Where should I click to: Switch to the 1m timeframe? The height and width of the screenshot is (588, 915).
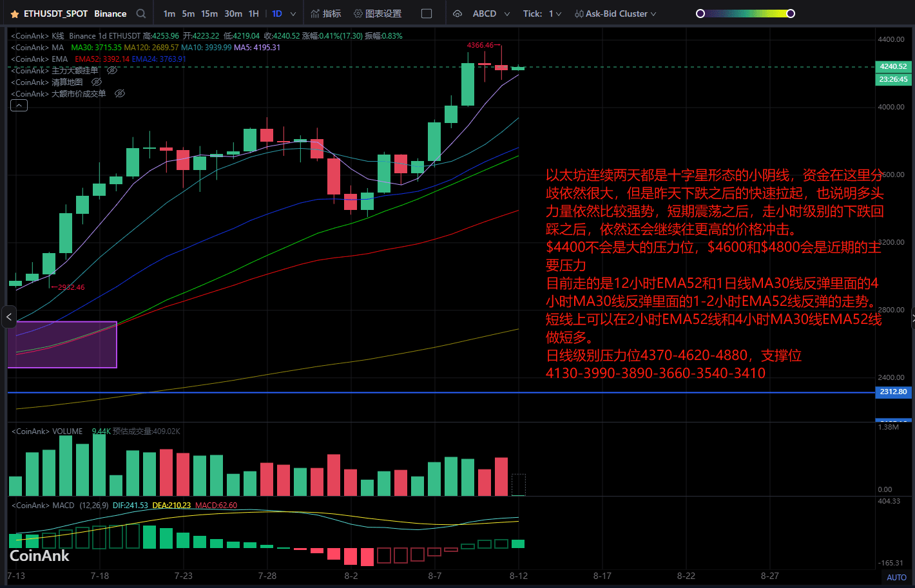169,14
